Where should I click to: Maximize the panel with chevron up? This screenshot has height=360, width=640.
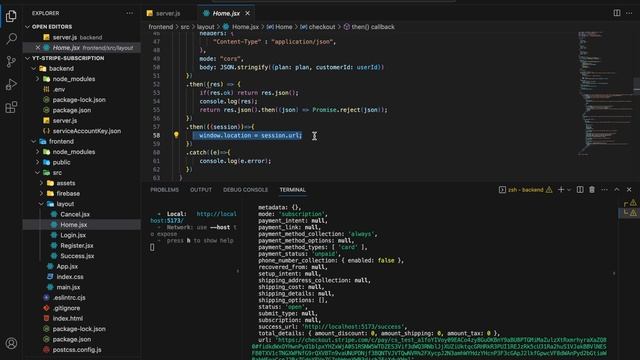pos(617,189)
